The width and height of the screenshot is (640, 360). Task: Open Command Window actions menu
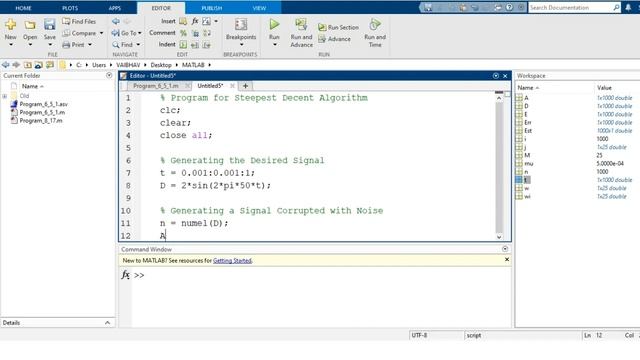(505, 249)
